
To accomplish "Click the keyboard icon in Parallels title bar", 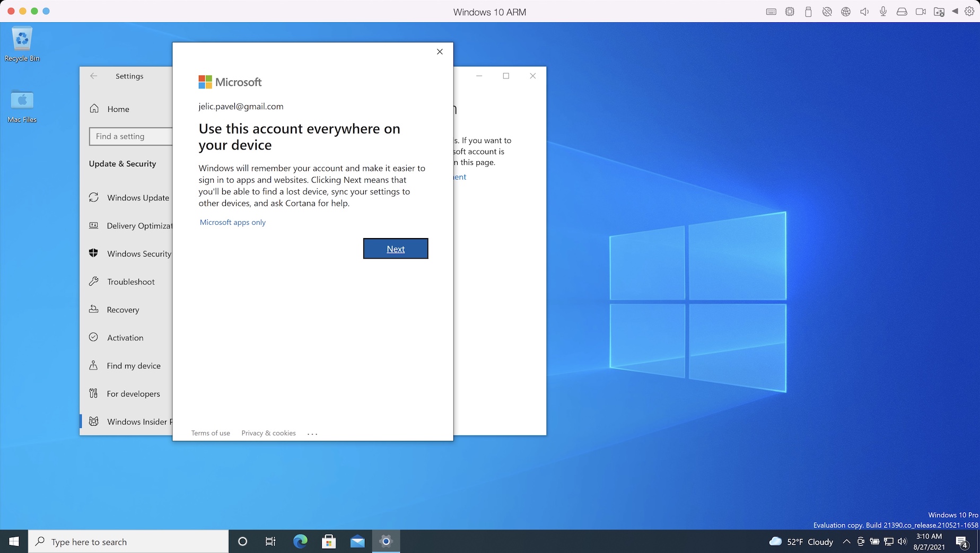I will coord(771,12).
